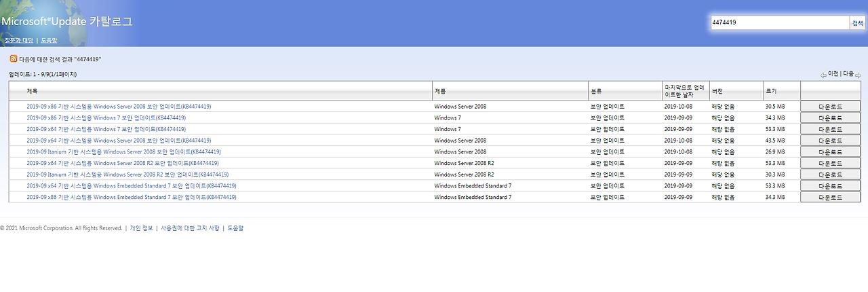Click the 26.9 MB size cell

pos(775,151)
